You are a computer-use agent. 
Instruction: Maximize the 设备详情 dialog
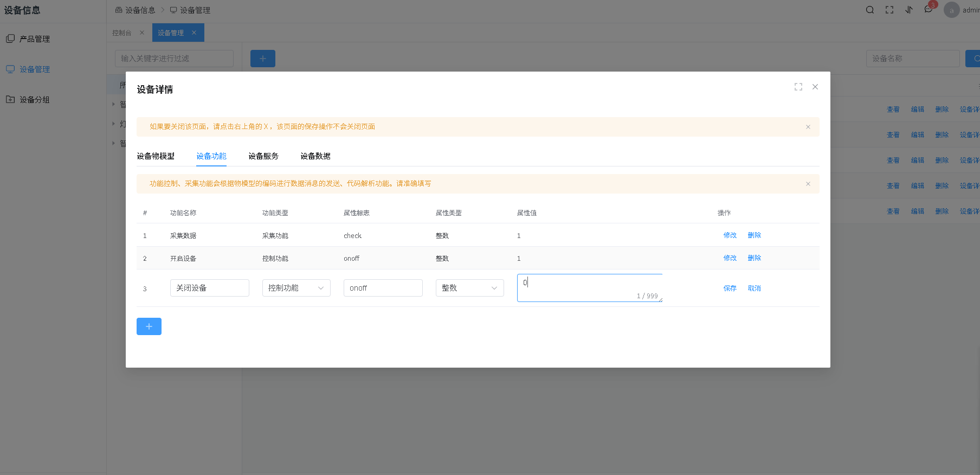(x=798, y=87)
